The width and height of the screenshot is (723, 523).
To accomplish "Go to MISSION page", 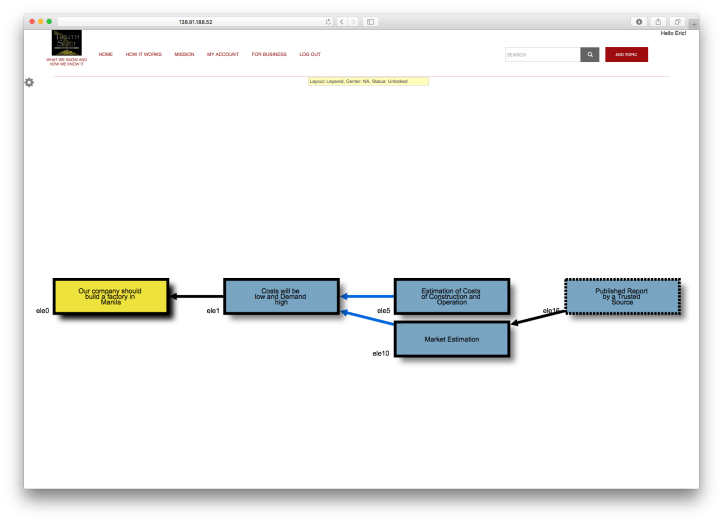I will pyautogui.click(x=184, y=54).
